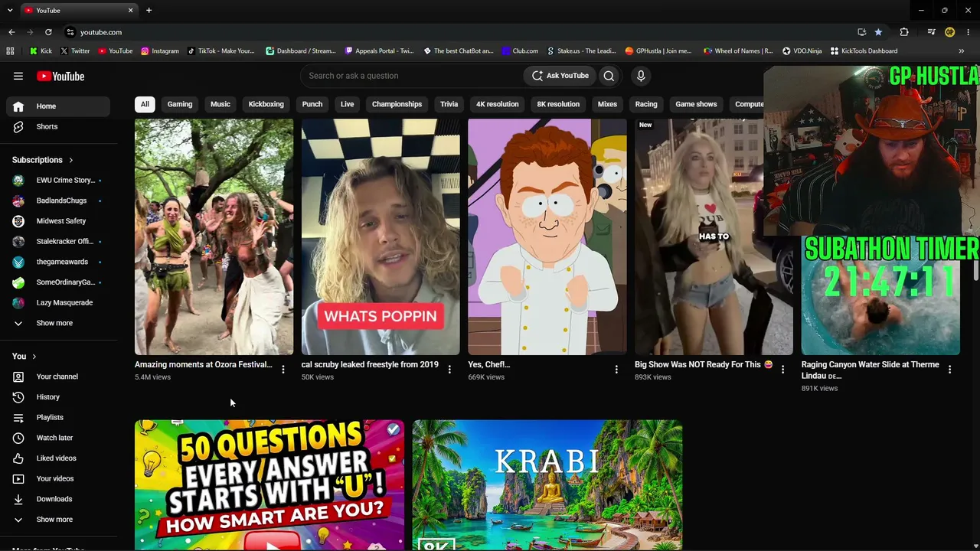The width and height of the screenshot is (980, 551).
Task: Open Downloads in the sidebar
Action: click(x=58, y=499)
